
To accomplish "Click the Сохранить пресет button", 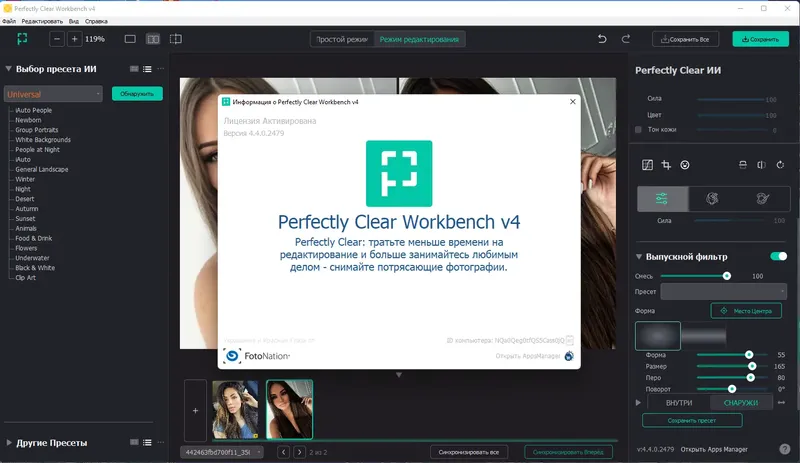I will [x=692, y=421].
